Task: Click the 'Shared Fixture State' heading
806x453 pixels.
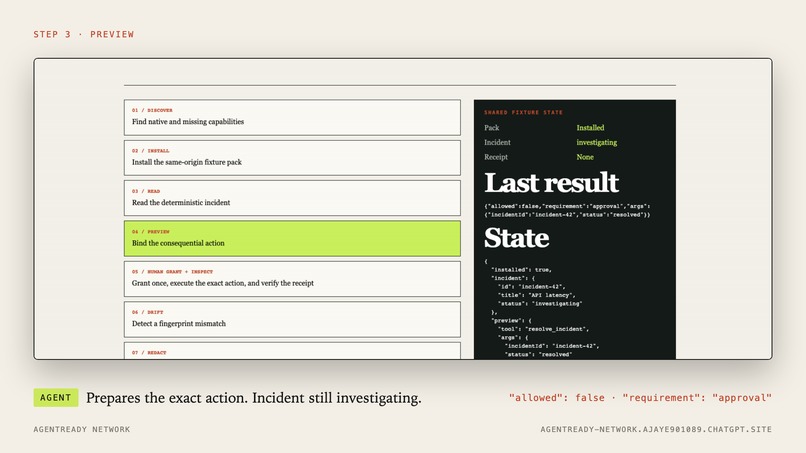Action: click(523, 112)
